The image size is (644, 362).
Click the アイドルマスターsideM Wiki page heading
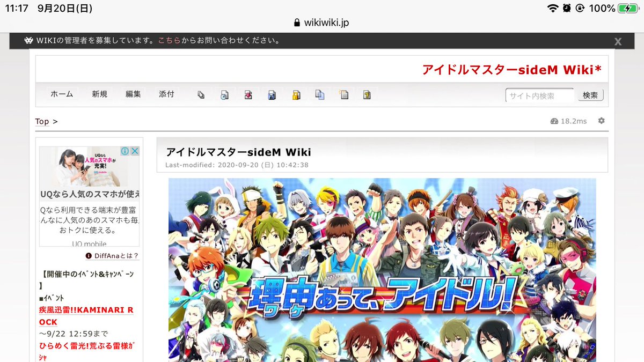tap(238, 152)
